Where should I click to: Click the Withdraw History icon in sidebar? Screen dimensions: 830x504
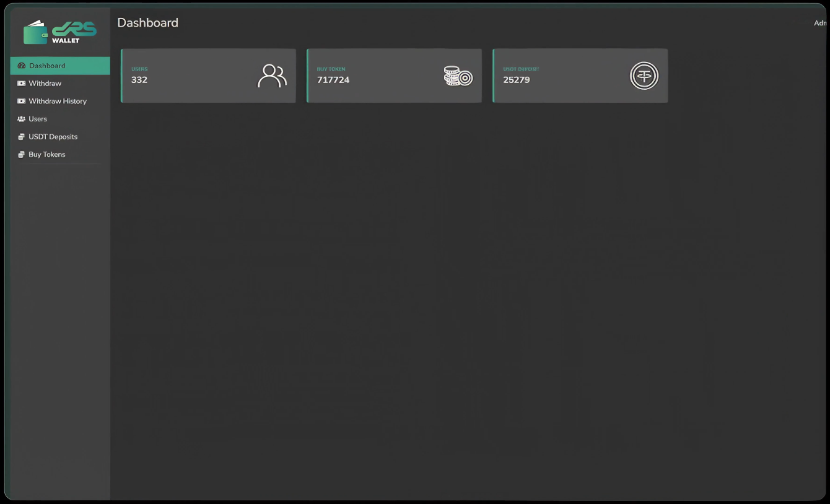(x=22, y=101)
